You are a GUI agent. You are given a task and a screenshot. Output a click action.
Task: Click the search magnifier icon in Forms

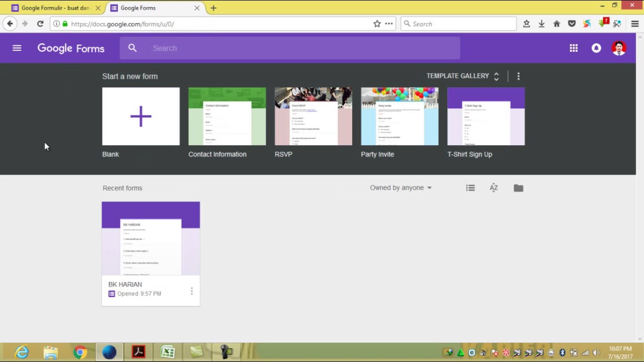(132, 48)
